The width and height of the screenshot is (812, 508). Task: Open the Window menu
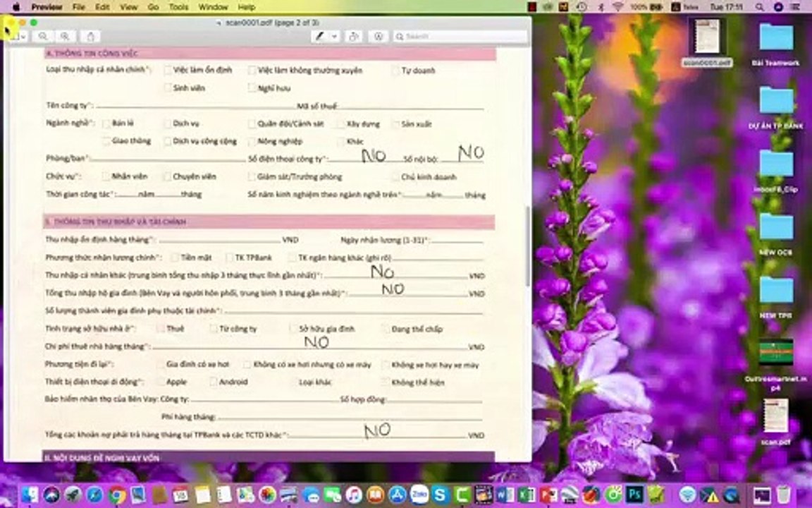(213, 7)
